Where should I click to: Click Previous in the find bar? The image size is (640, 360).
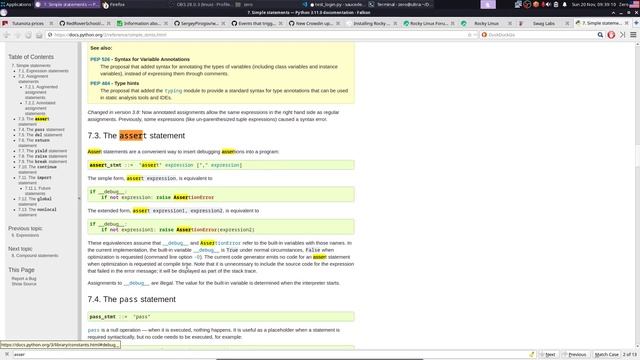575,354
